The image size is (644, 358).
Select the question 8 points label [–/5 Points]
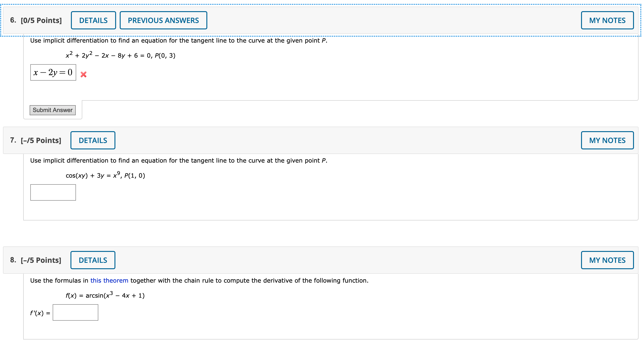(x=41, y=260)
